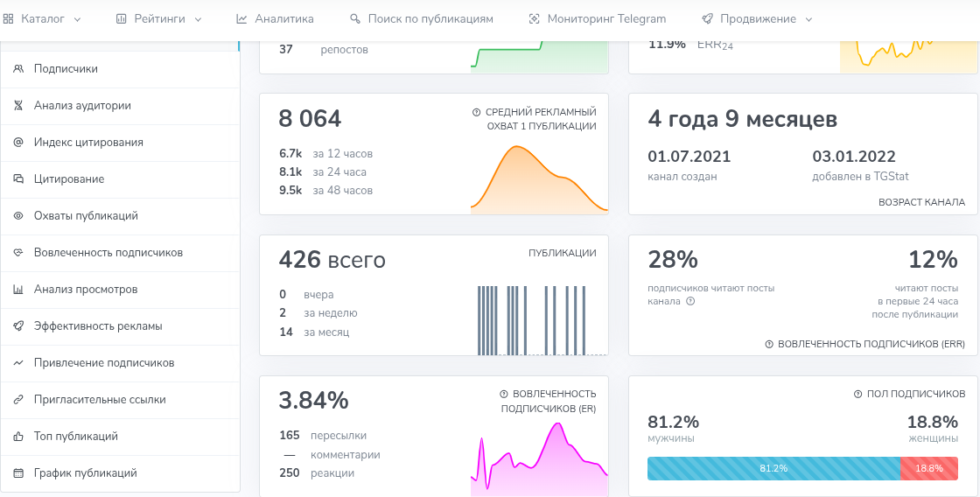Click the chain icon beside Пригласительные ссылки
The width and height of the screenshot is (980, 497).
click(18, 400)
